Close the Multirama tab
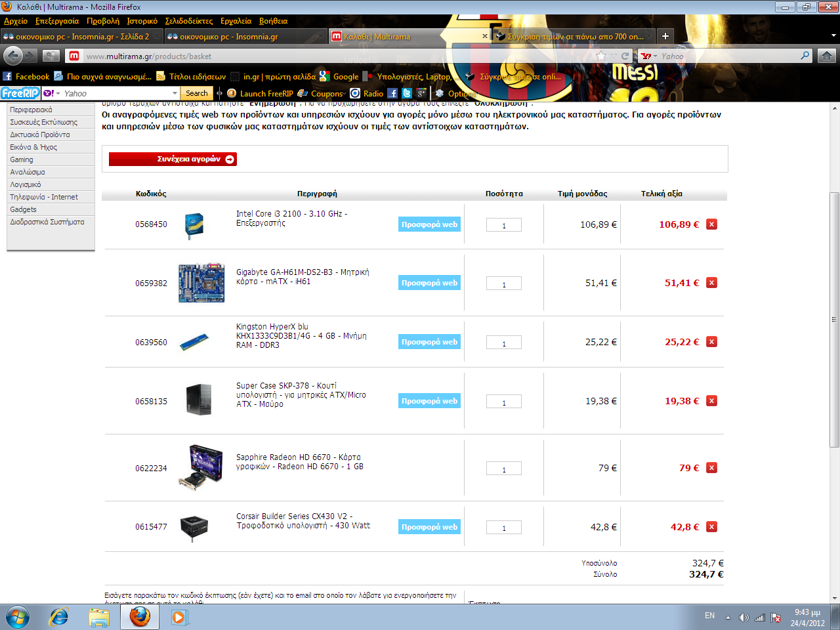Image resolution: width=840 pixels, height=630 pixels. (485, 36)
